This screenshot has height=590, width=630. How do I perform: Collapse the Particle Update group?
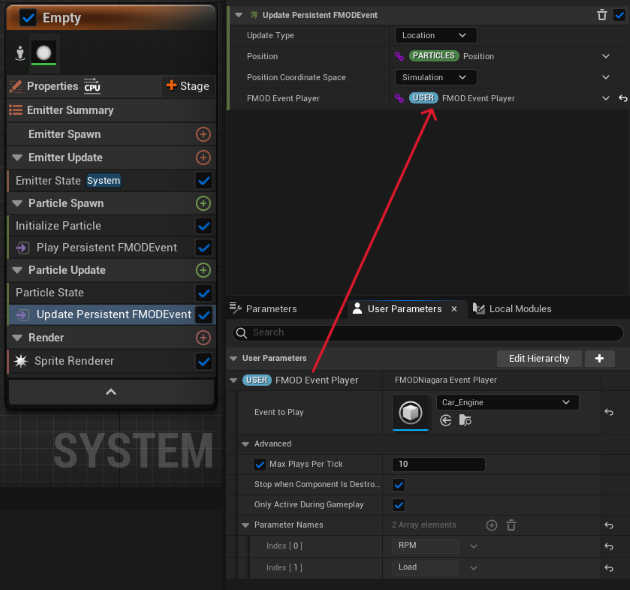coord(17,270)
